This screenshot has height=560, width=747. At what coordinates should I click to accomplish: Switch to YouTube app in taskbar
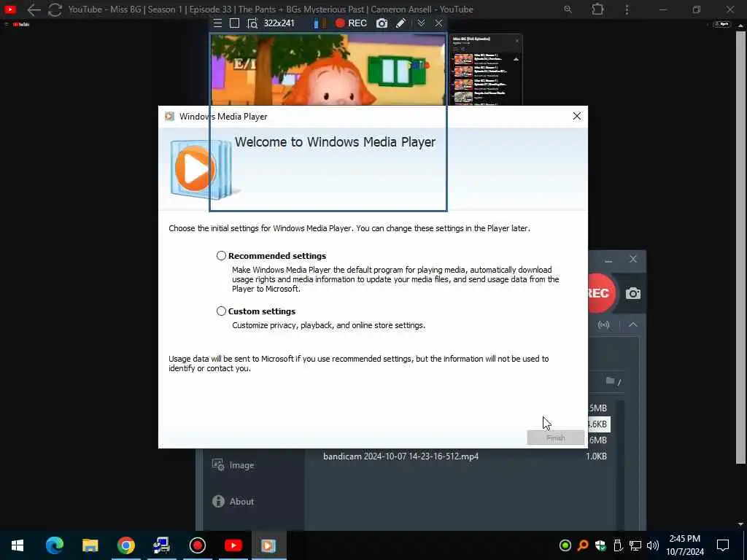click(233, 545)
